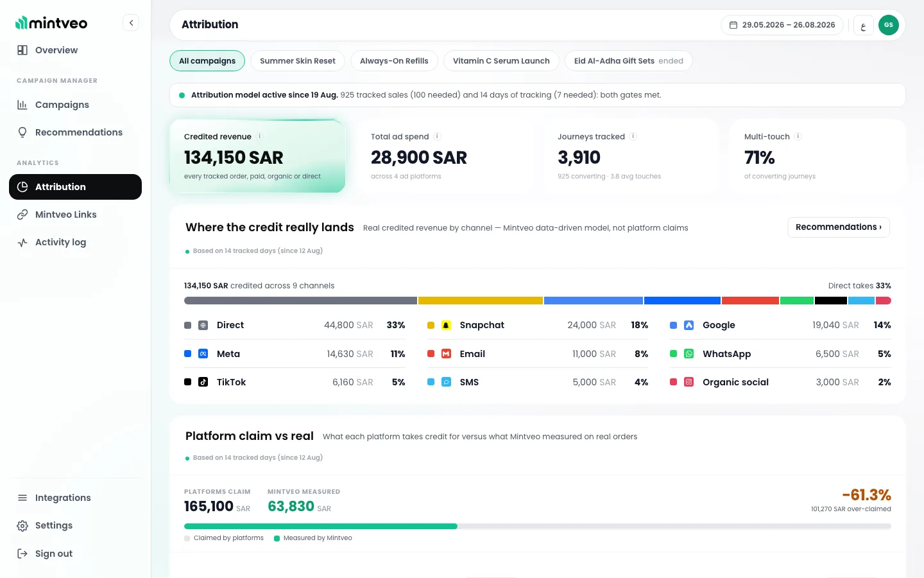Viewport: 924px width, 578px height.
Task: Click the yellow Snapchat segment of the bar
Action: pos(481,301)
